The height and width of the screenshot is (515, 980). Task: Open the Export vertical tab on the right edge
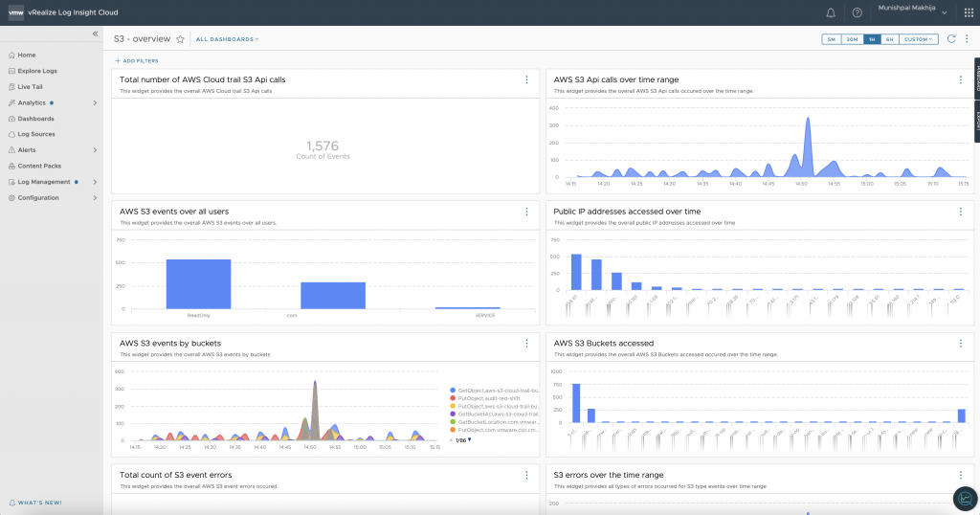(x=977, y=120)
